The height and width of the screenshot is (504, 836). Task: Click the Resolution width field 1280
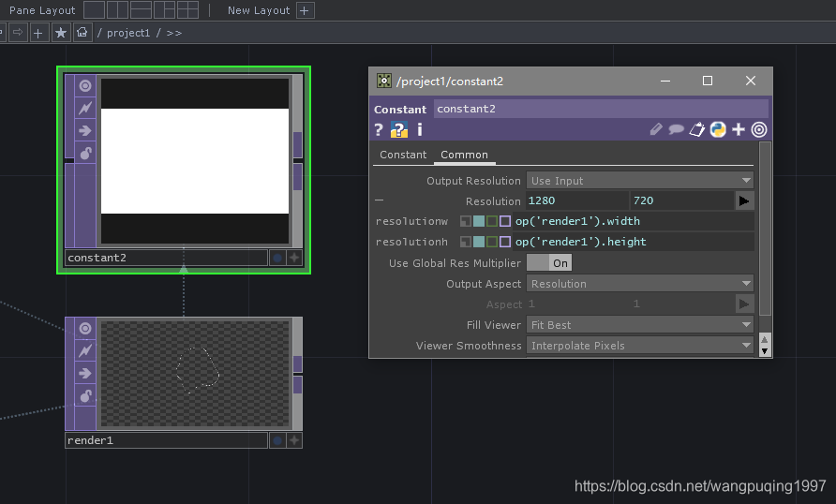click(x=577, y=200)
